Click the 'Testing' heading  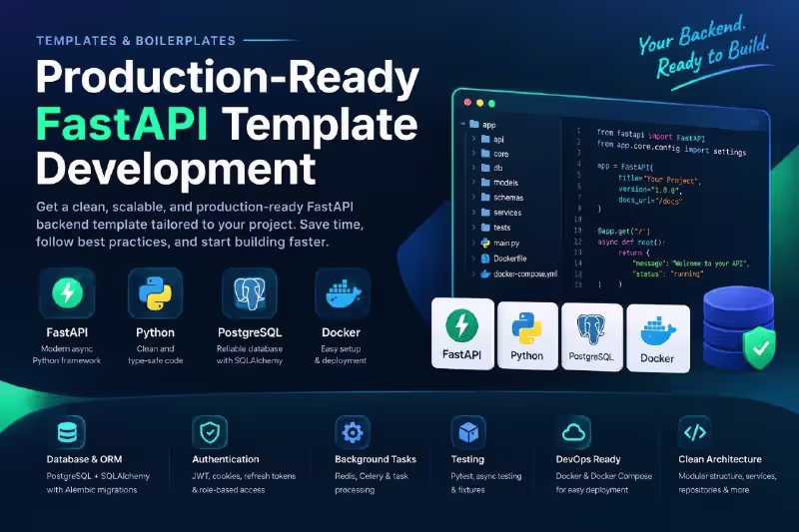(467, 459)
